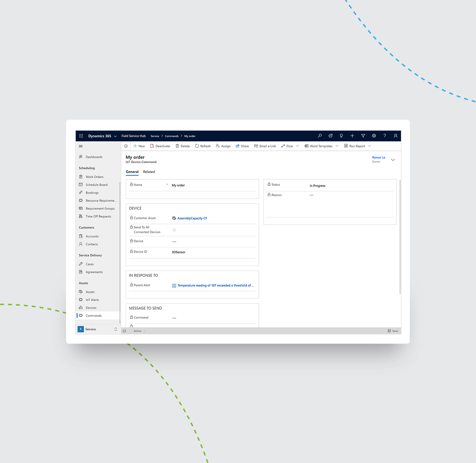
Task: Open the Commands breadcrumb link
Action: point(172,136)
